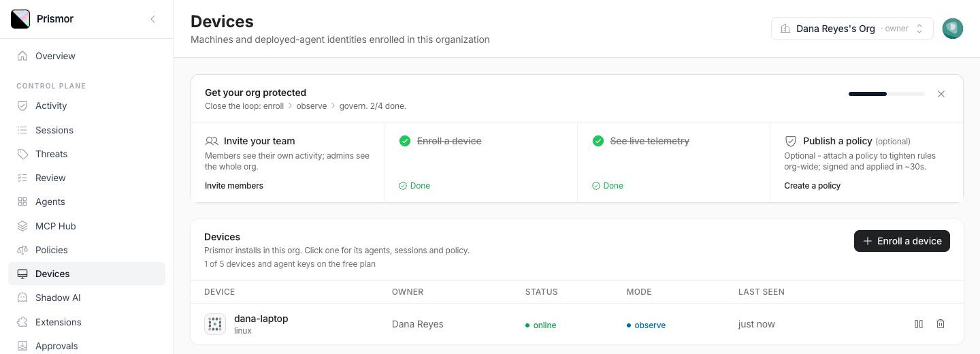The width and height of the screenshot is (980, 354).
Task: Click Done under See live telemetry
Action: (x=608, y=186)
